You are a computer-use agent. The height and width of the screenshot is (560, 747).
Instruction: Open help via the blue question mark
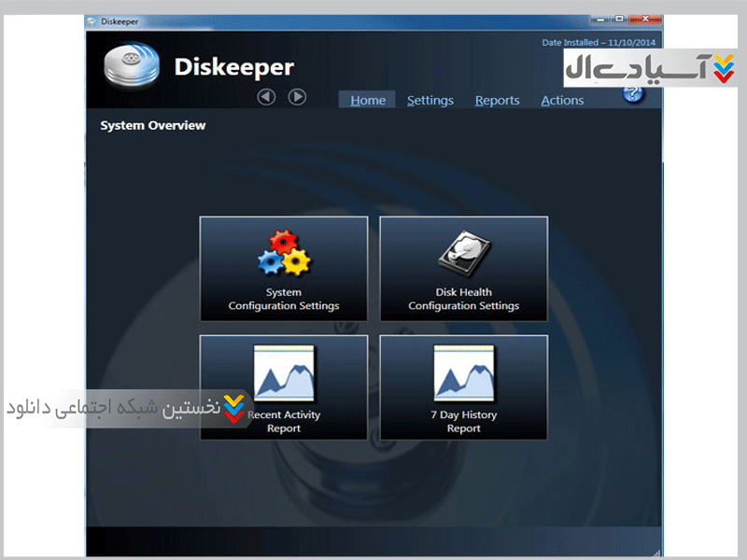point(634,92)
